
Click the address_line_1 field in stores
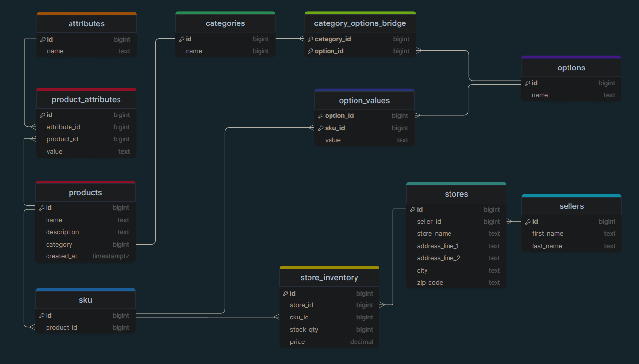coord(456,246)
